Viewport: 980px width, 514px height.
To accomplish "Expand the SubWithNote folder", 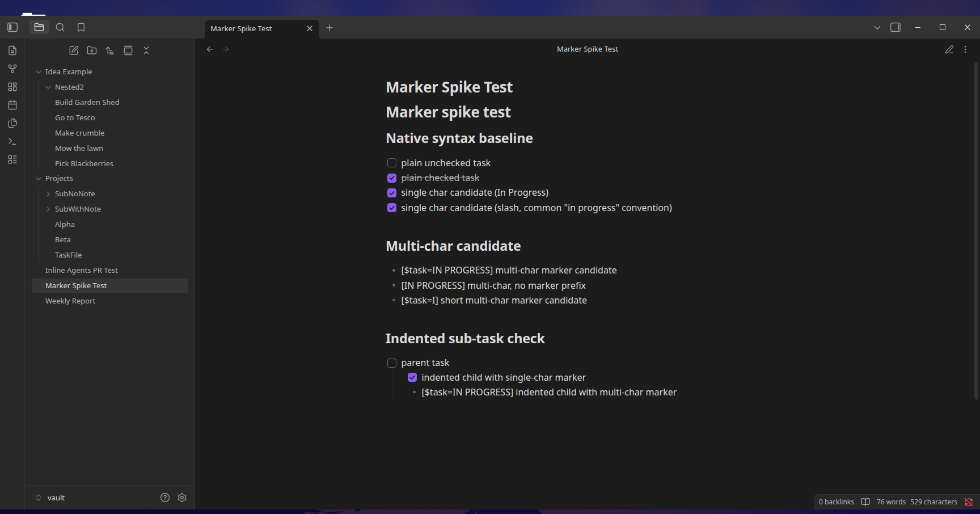I will [x=48, y=209].
